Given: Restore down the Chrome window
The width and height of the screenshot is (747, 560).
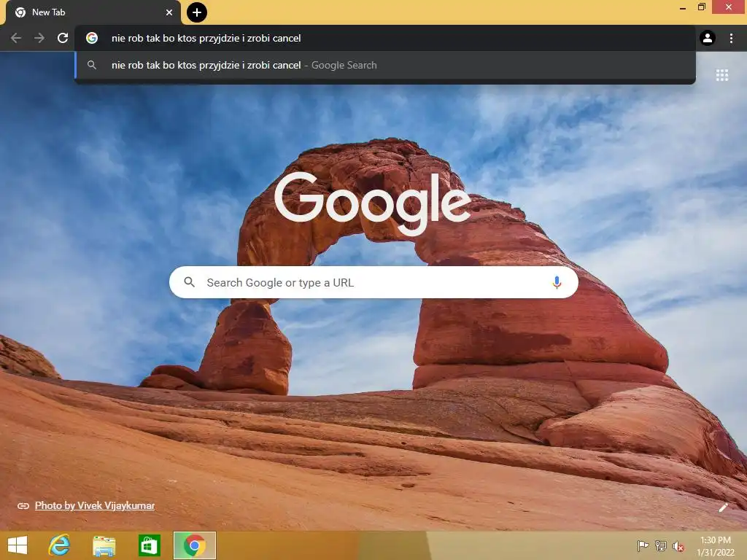Looking at the screenshot, I should [702, 7].
